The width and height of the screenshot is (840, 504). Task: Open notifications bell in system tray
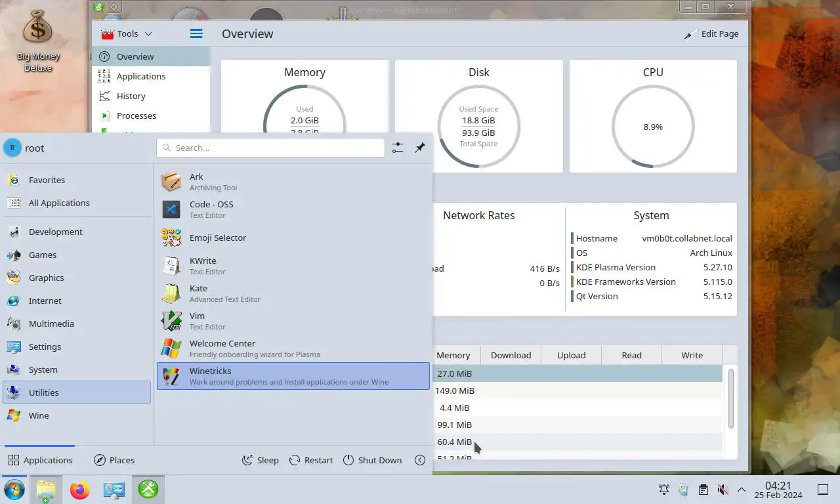[x=664, y=490]
